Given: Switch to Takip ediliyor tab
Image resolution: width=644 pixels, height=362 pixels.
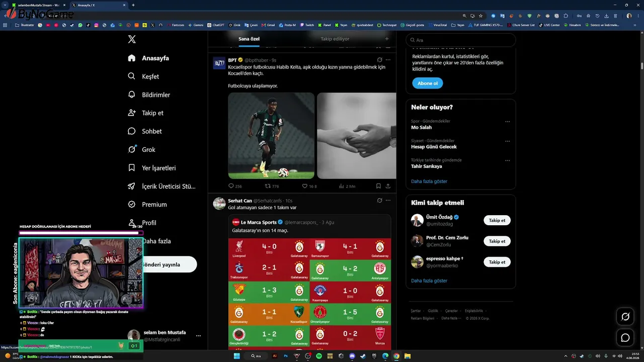Looking at the screenshot, I should [x=335, y=39].
